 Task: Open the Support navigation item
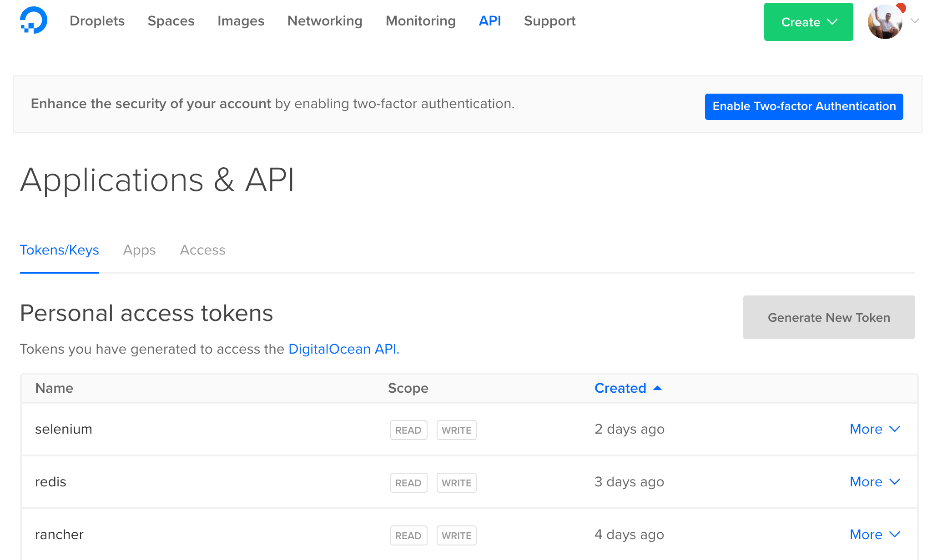549,21
